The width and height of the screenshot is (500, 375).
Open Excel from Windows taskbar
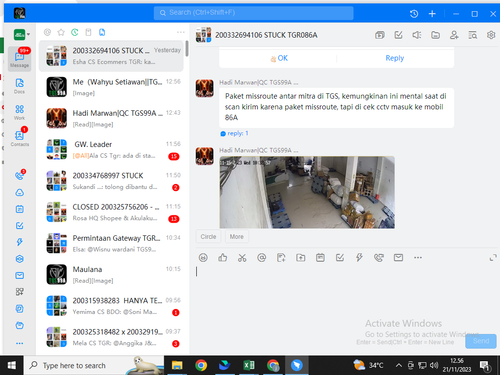click(249, 366)
